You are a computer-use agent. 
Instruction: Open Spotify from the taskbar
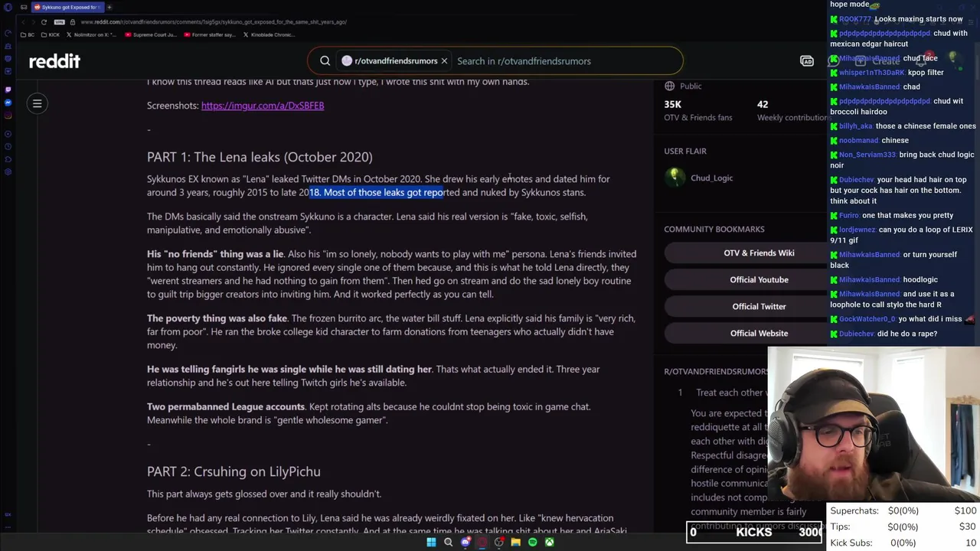532,542
